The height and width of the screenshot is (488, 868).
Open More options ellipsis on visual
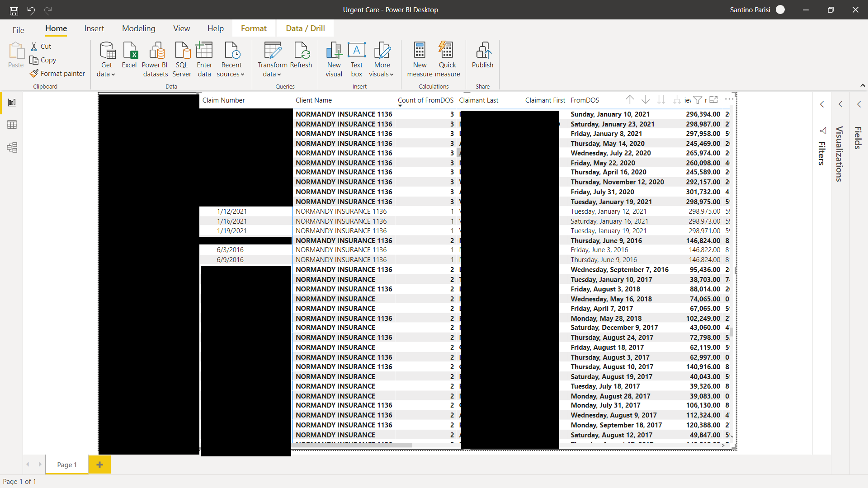[729, 99]
